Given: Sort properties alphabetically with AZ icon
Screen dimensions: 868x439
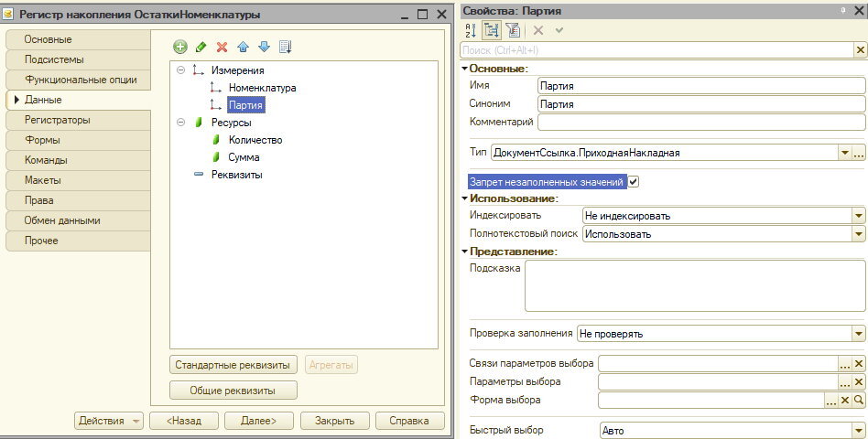Looking at the screenshot, I should click(471, 30).
